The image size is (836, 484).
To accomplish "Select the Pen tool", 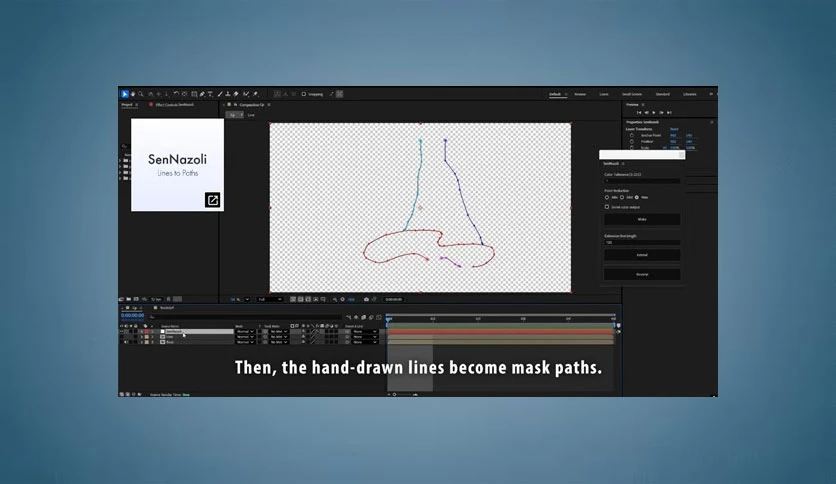I will [x=202, y=94].
